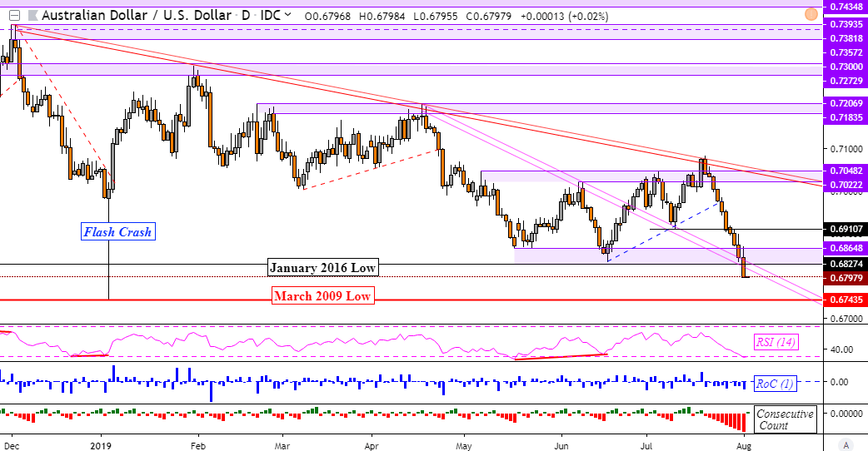Click the 0.73935 price label
Viewport: 868px width, 451px height.
846,24
